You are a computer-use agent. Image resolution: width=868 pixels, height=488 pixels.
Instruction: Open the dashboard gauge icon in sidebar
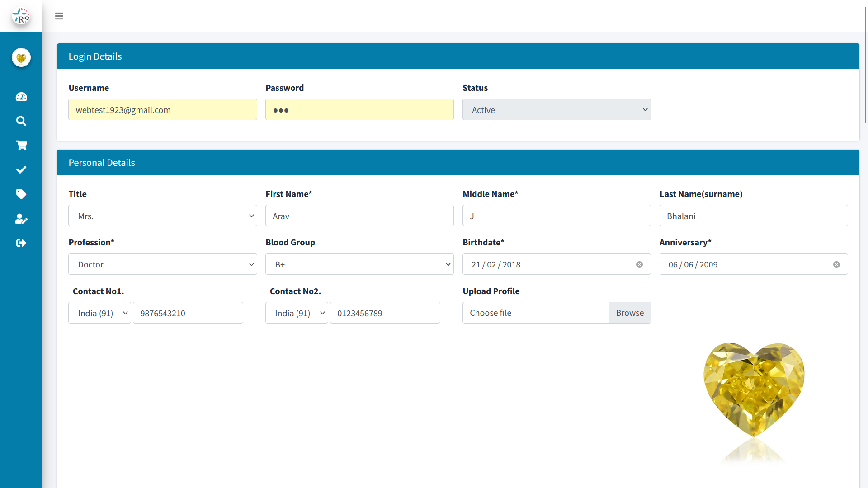point(21,97)
